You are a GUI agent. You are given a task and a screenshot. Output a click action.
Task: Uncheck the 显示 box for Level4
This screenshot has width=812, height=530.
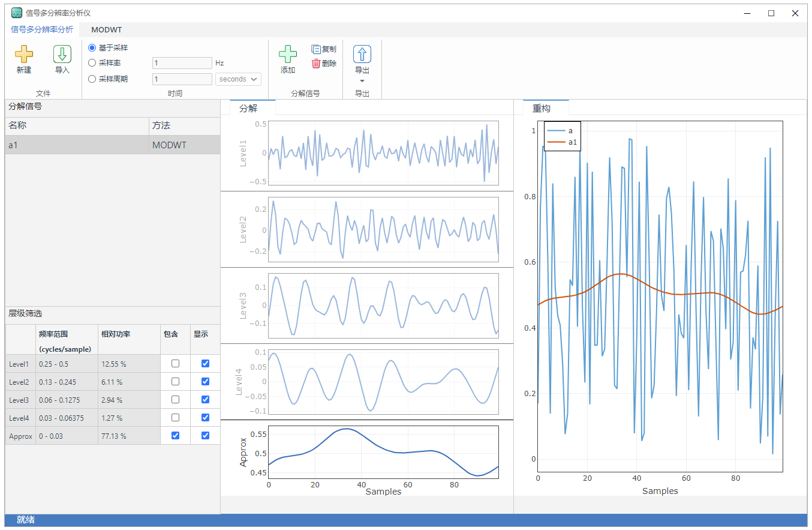[206, 418]
